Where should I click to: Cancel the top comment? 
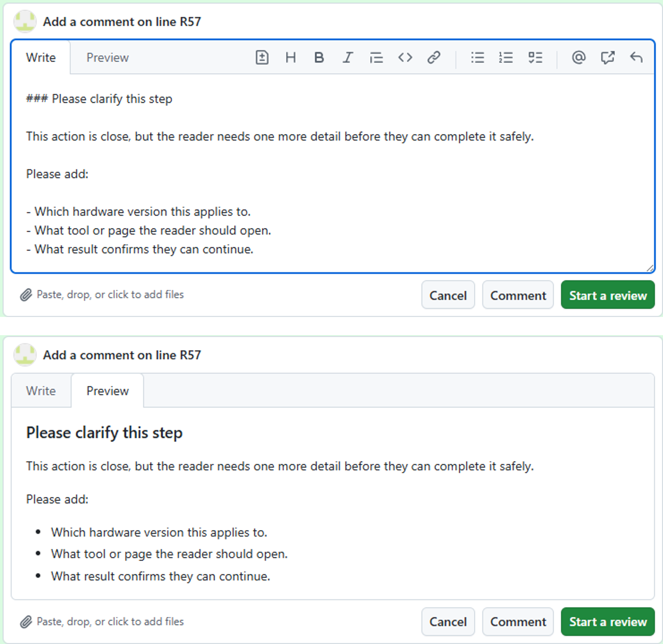click(448, 295)
